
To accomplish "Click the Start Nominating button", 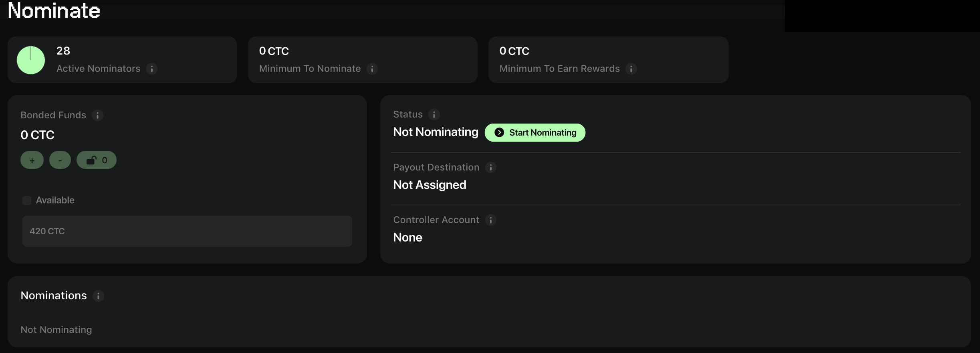I will click(535, 133).
